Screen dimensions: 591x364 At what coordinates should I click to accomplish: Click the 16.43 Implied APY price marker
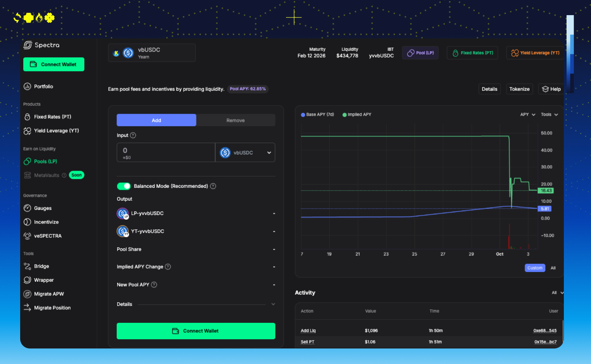click(546, 191)
